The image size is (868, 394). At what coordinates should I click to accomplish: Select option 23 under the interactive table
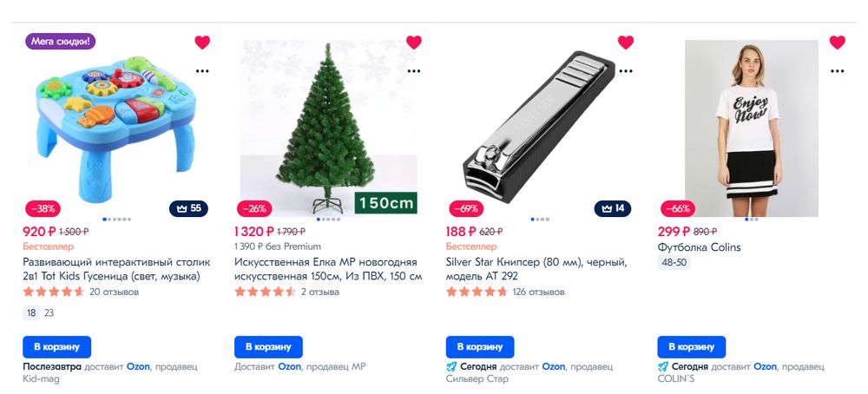tap(49, 312)
